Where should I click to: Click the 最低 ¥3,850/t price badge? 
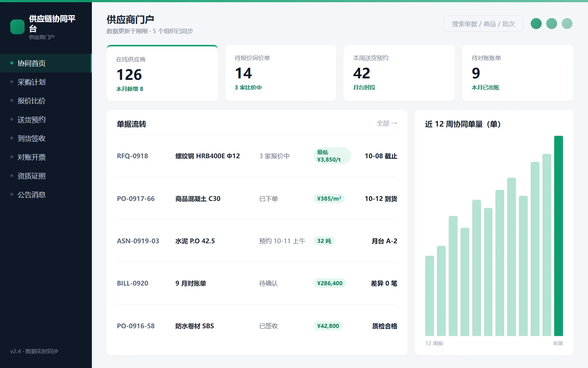click(332, 156)
